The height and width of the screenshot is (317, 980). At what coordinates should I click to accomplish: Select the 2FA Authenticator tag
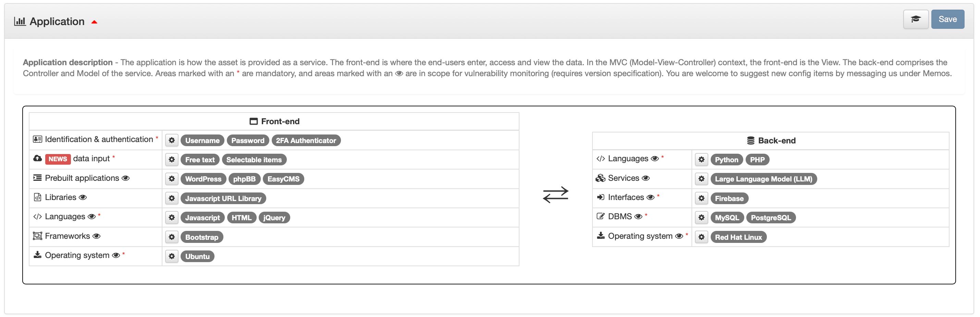click(306, 140)
